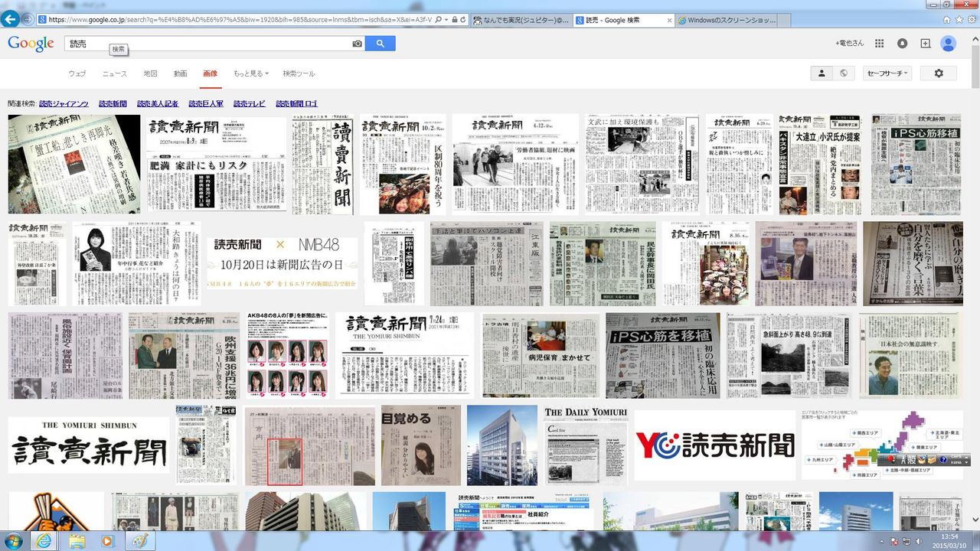Viewport: 980px width, 551px height.
Task: Click related search 読売ジャイアンツ
Action: pos(64,104)
